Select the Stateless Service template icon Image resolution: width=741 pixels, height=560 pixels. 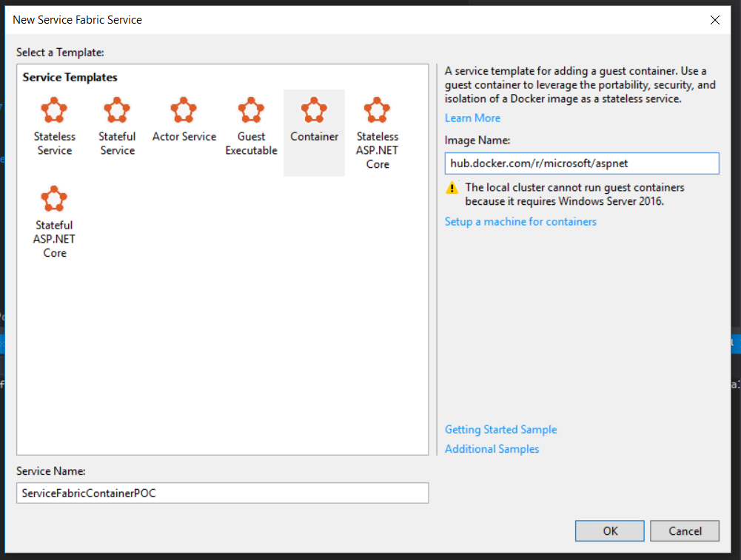click(54, 110)
